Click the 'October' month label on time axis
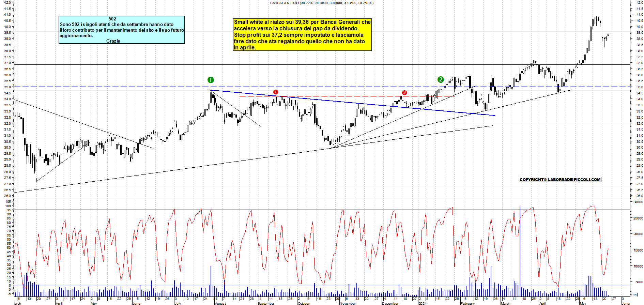Screen dimensions: 644x305 (x=304, y=303)
